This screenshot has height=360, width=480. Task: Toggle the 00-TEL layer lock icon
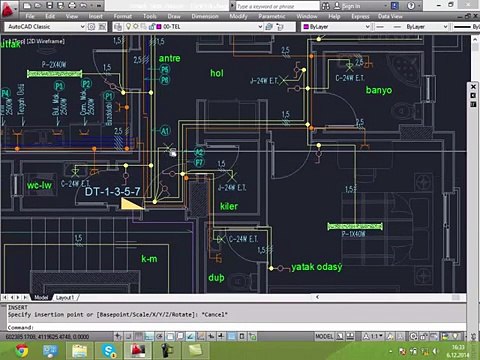point(151,27)
